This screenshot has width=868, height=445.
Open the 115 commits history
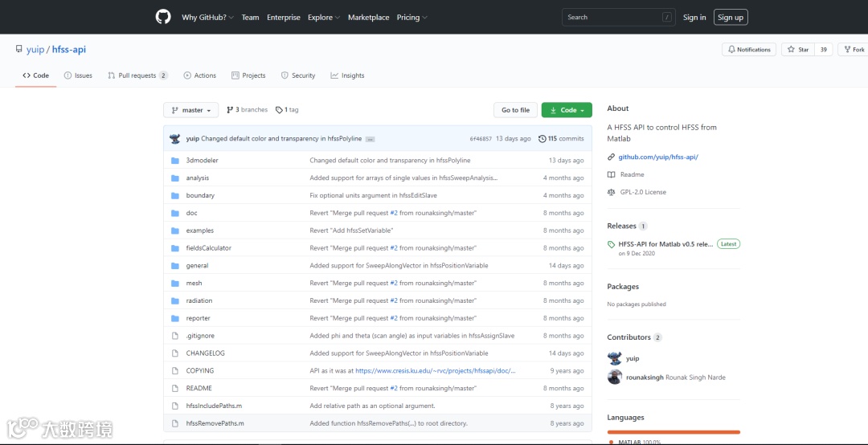(x=561, y=139)
